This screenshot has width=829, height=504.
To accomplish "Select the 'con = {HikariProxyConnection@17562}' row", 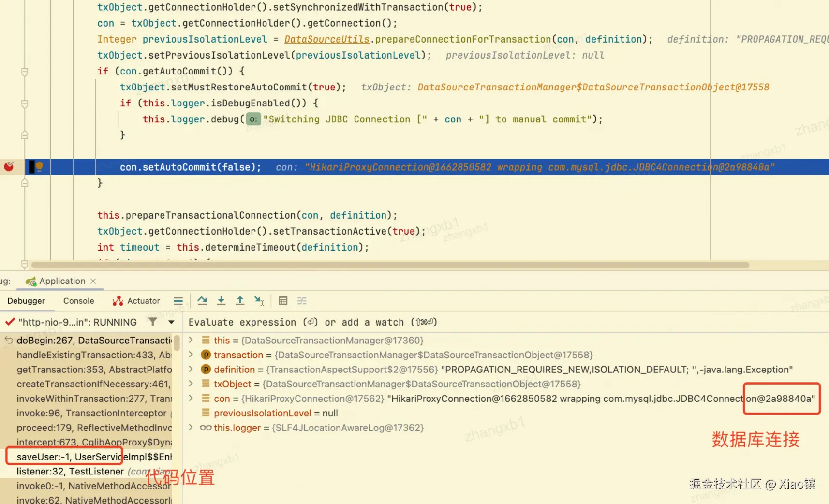I will [x=505, y=399].
